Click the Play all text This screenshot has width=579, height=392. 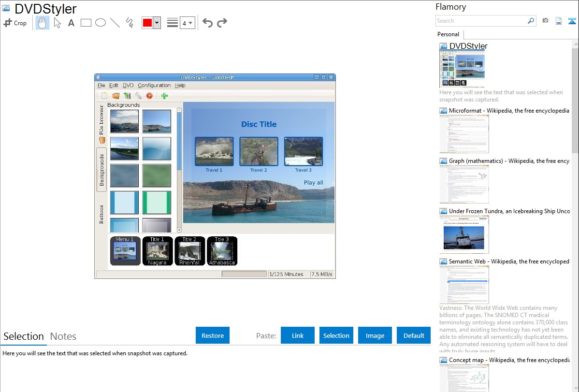[x=314, y=183]
